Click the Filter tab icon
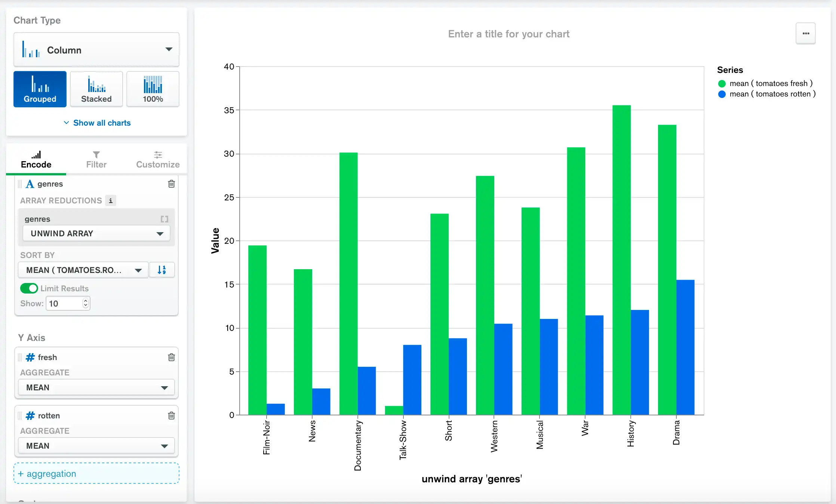 (96, 158)
